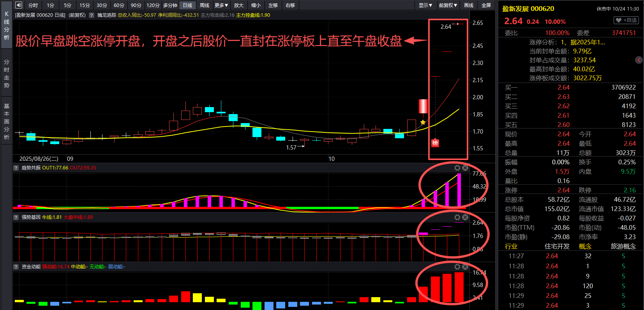Select the 5分 timeframe
Image resolution: width=644 pixels, height=310 pixels.
pos(68,5)
